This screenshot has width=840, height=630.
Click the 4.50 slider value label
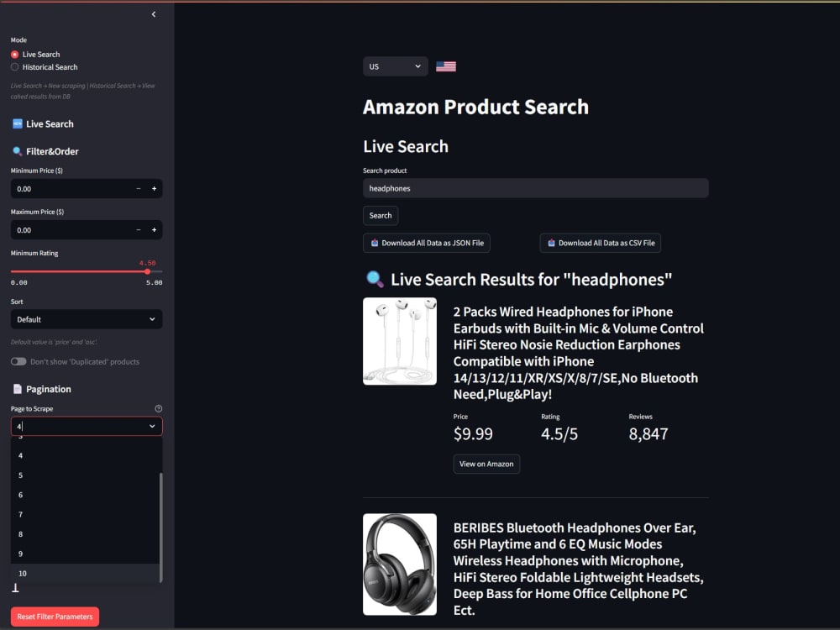[x=147, y=263]
